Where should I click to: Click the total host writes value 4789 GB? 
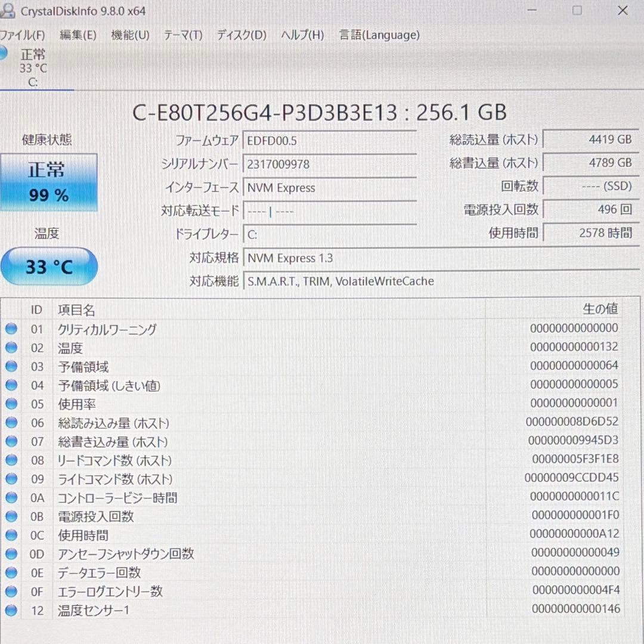tap(591, 163)
